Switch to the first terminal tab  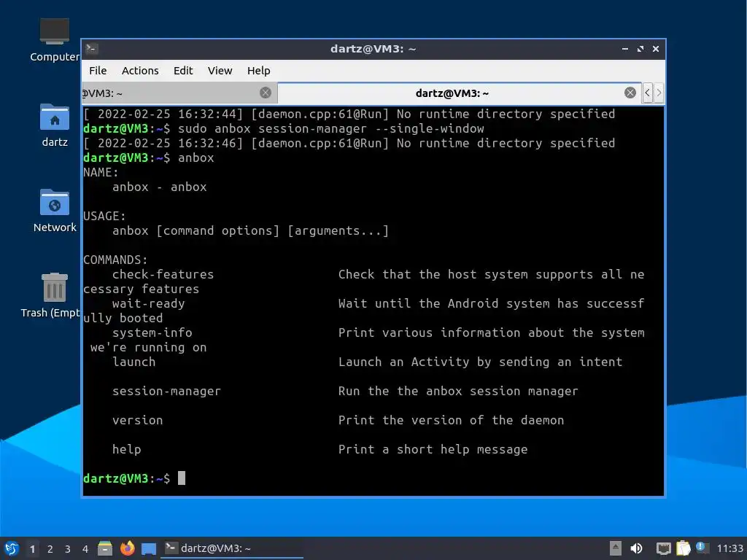pos(179,93)
